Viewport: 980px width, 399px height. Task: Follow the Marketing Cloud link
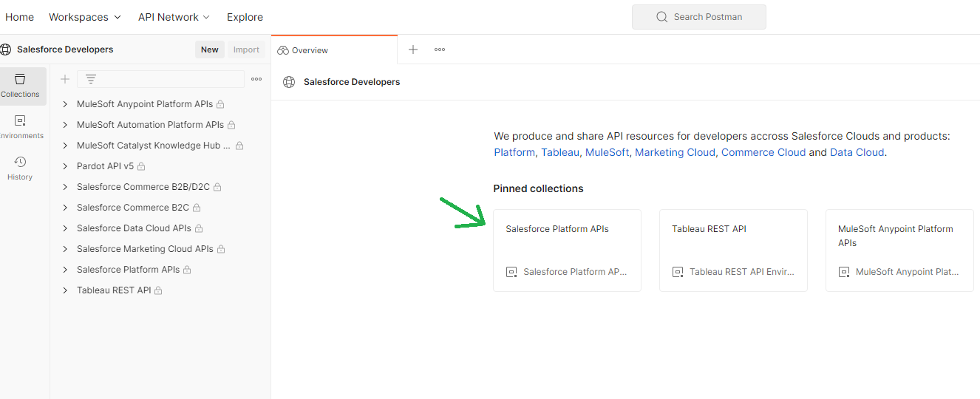coord(675,152)
